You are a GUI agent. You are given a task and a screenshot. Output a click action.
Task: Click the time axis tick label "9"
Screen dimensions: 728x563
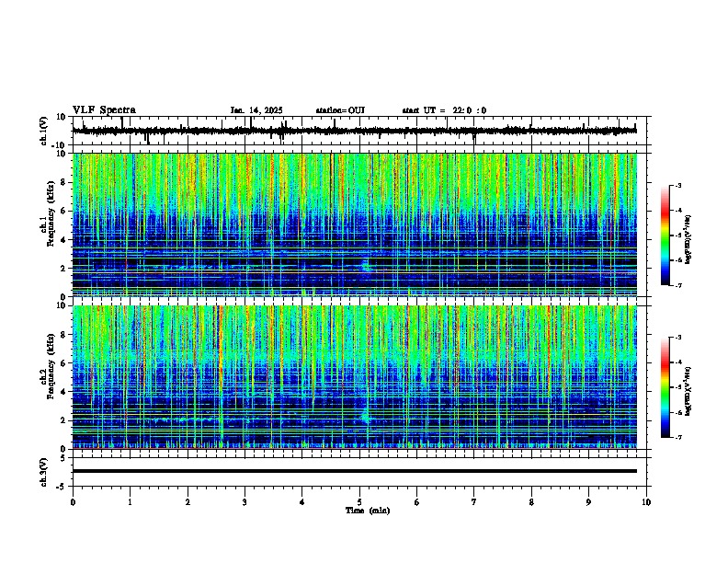point(588,502)
